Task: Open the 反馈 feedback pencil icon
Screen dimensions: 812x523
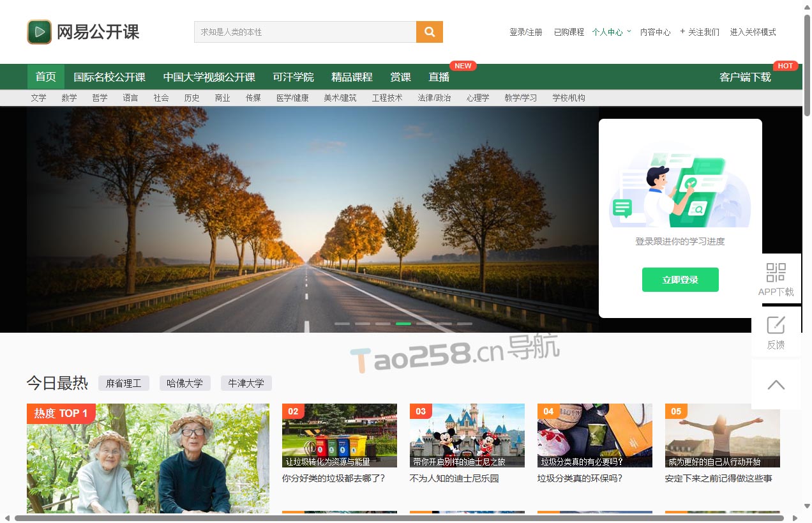Action: (776, 324)
